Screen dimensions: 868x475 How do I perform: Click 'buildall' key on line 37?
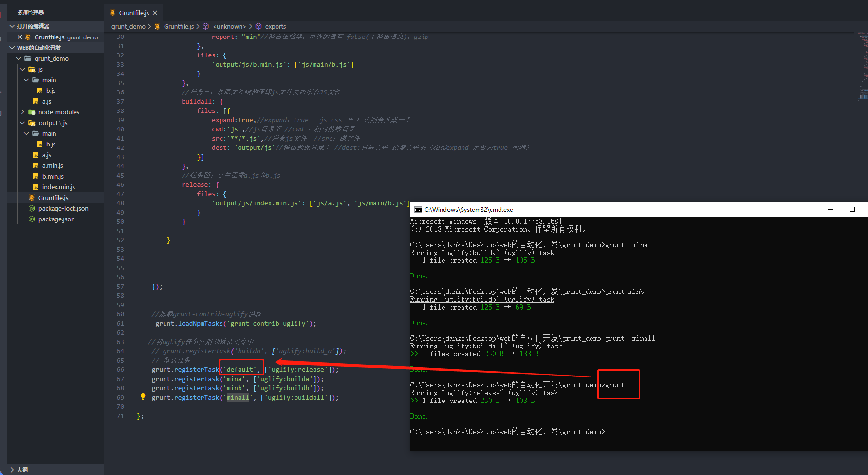(x=197, y=102)
